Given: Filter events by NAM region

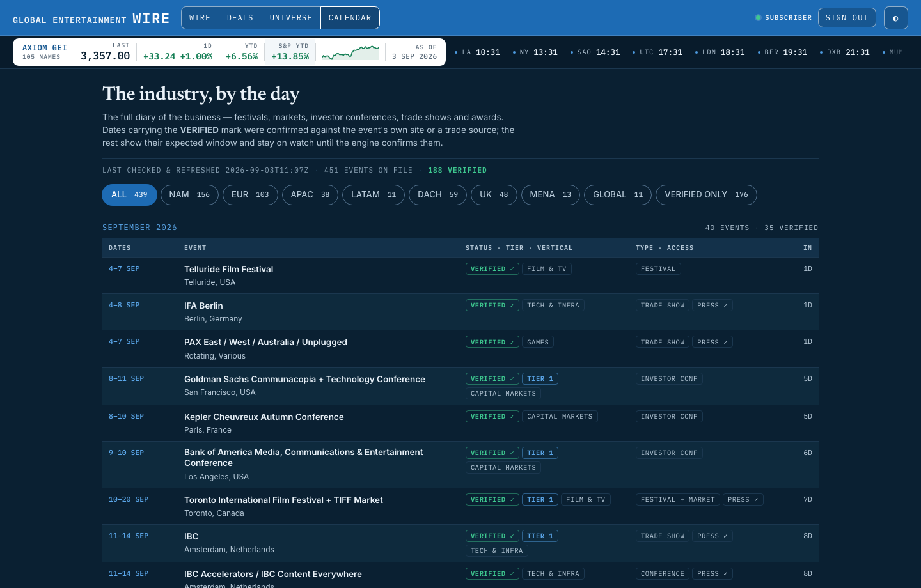Looking at the screenshot, I should [x=189, y=195].
